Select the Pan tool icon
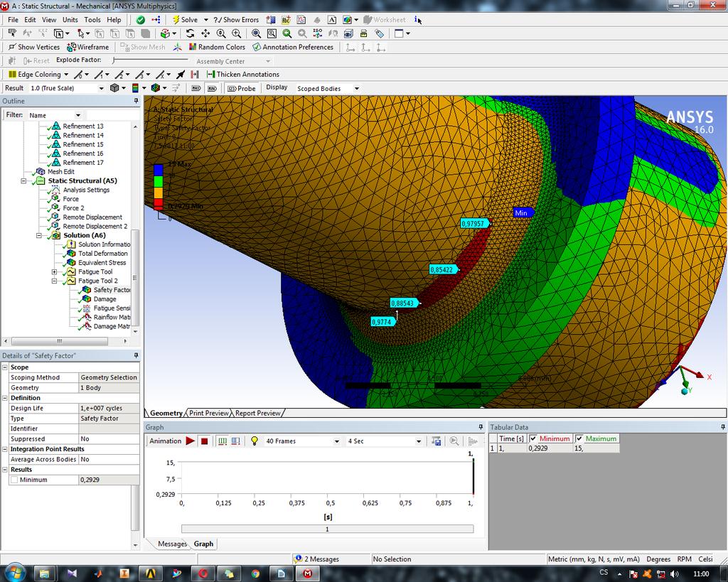 [205, 33]
